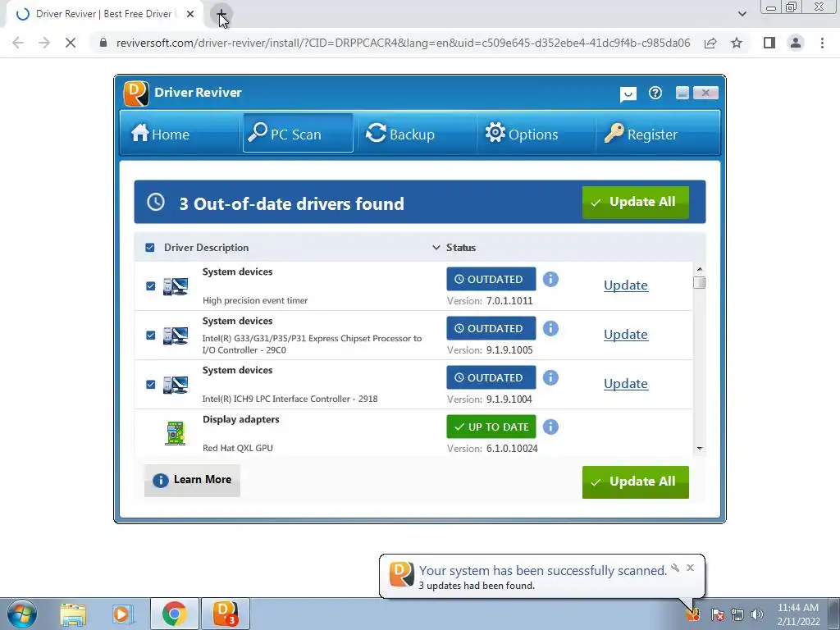Open the Register tab
The image size is (840, 630).
coord(657,133)
